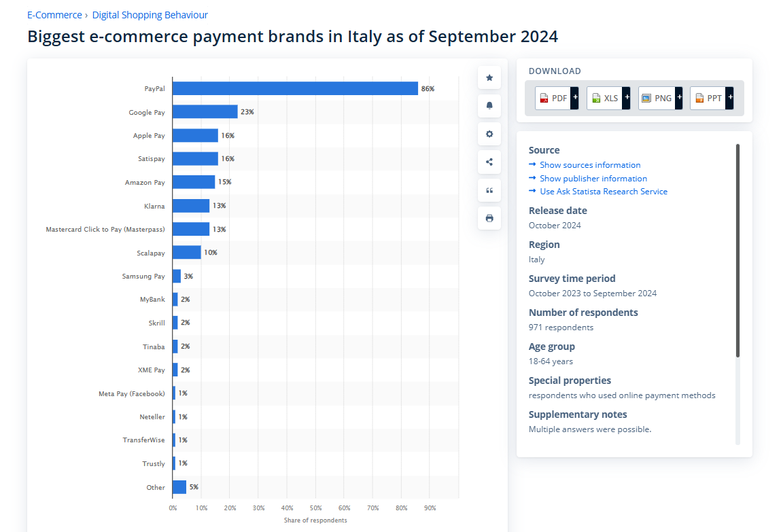Click the 'Italy' region value

(x=536, y=260)
